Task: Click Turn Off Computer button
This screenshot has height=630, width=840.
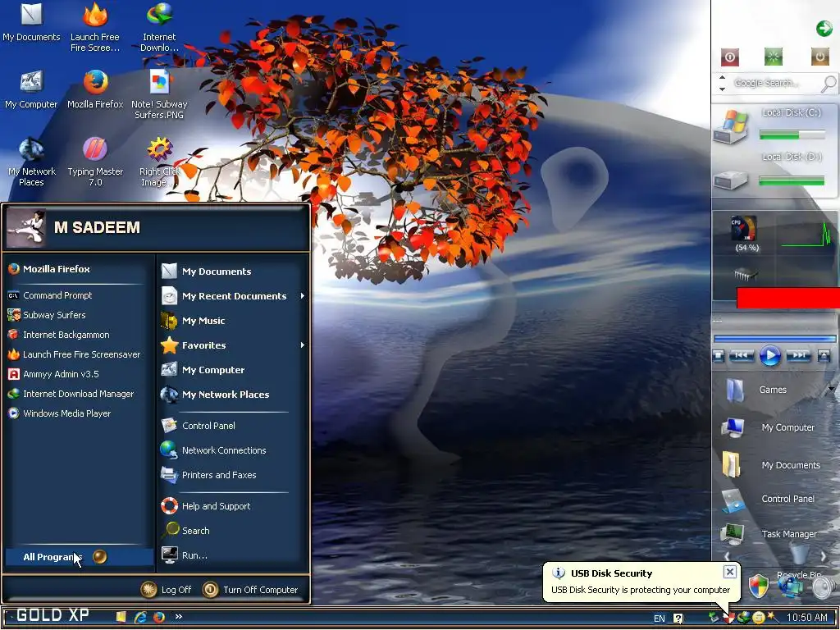Action: (x=250, y=590)
